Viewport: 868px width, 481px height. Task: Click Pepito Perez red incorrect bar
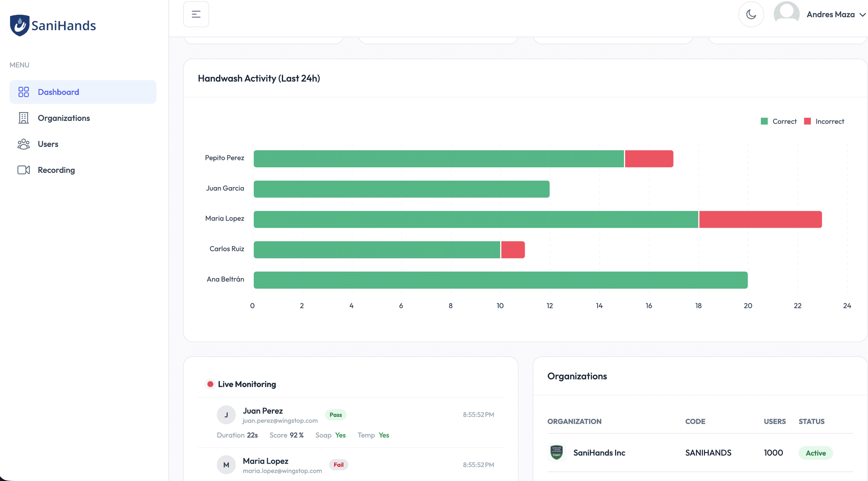[x=649, y=158]
